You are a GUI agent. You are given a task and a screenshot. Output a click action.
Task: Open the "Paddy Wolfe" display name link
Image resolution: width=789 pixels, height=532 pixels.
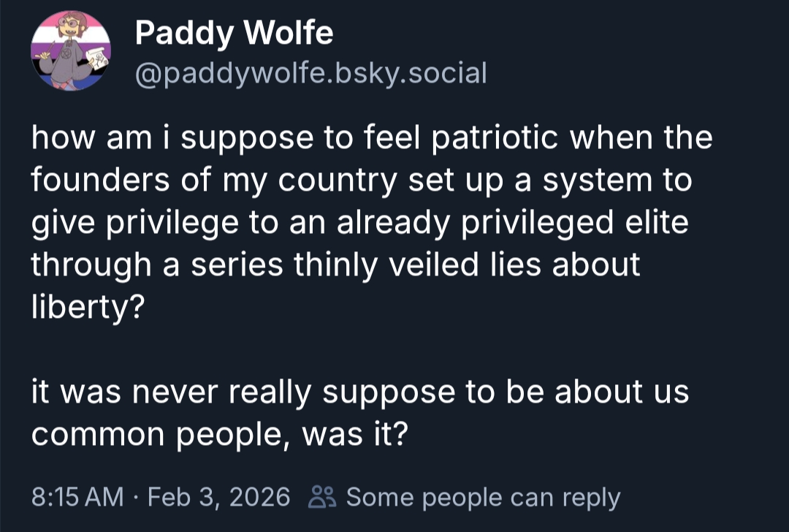click(234, 33)
